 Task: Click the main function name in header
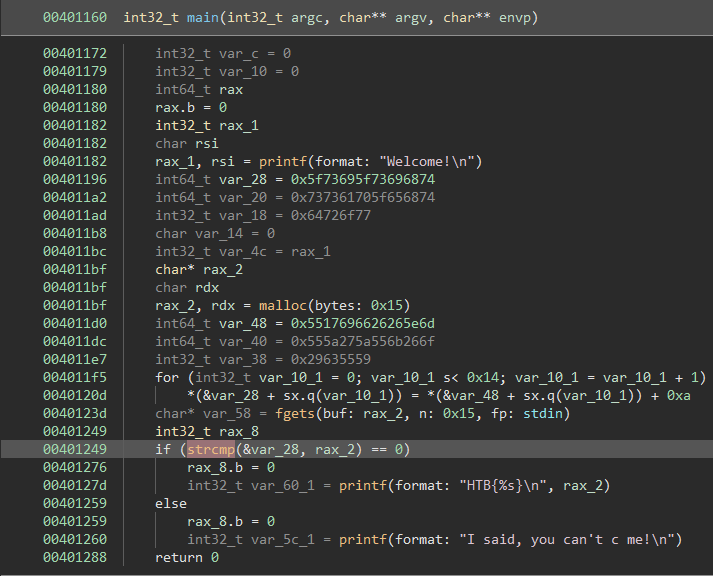[x=203, y=18]
